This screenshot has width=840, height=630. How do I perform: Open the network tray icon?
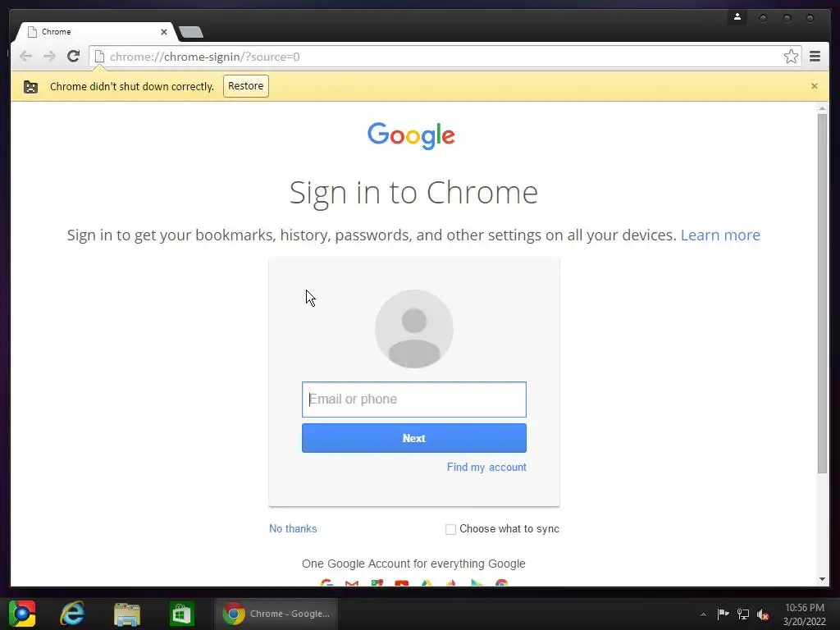742,614
